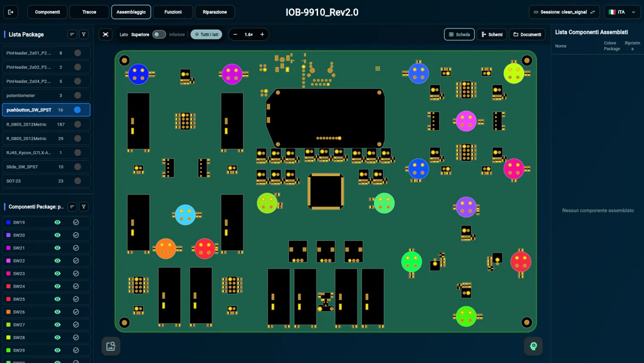Hide SW26 with its eye icon
This screenshot has height=363, width=644.
tap(58, 312)
